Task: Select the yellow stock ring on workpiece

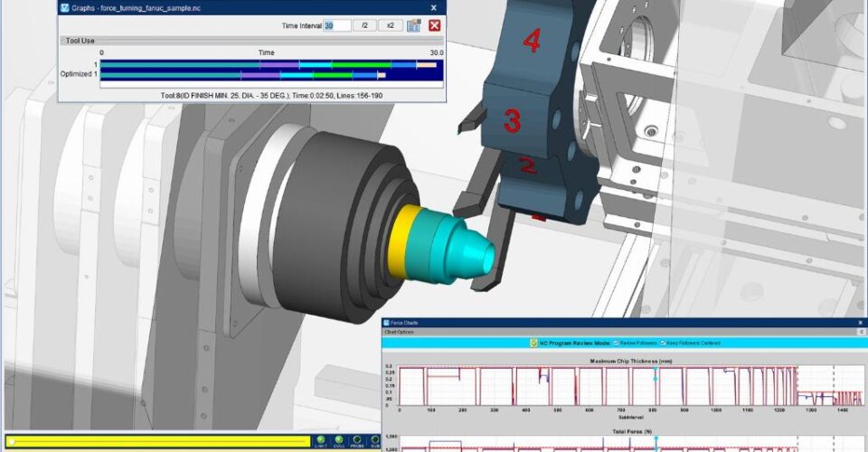Action: 403,241
